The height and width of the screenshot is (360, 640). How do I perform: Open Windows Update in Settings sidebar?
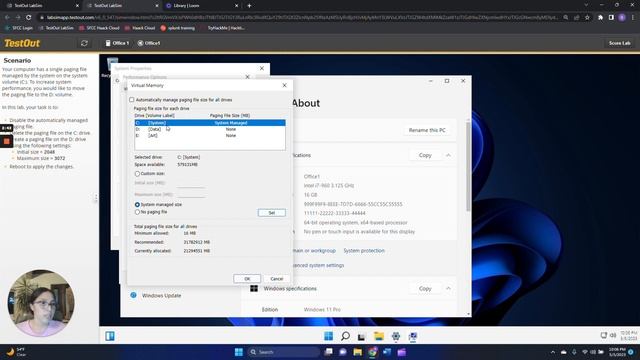(x=161, y=295)
